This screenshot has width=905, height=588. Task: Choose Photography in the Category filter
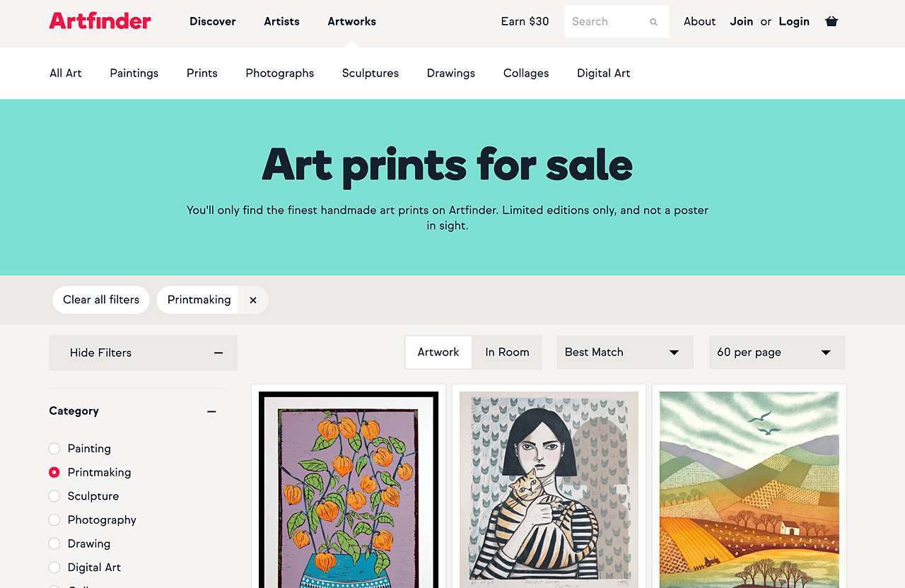click(x=54, y=519)
